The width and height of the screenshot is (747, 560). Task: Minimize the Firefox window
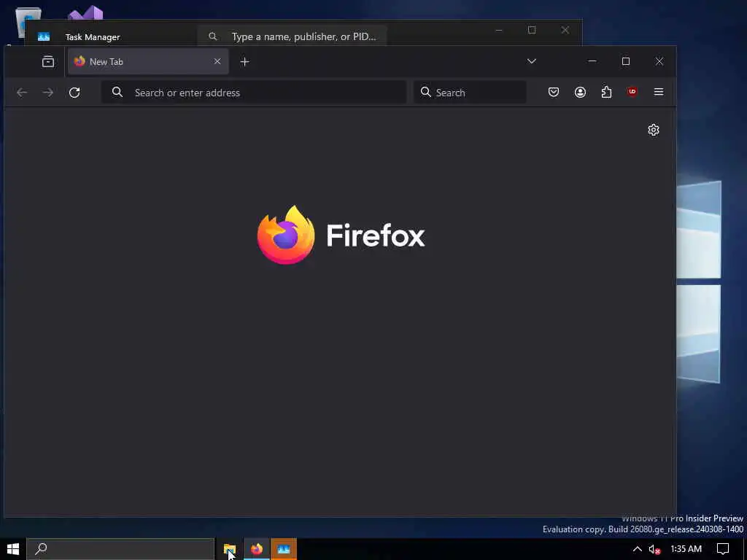point(592,61)
